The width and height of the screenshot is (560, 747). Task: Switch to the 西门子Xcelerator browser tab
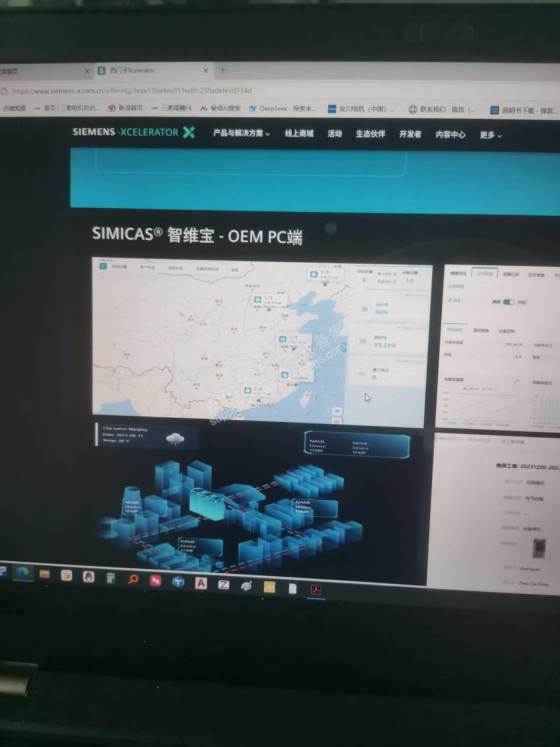[x=153, y=70]
